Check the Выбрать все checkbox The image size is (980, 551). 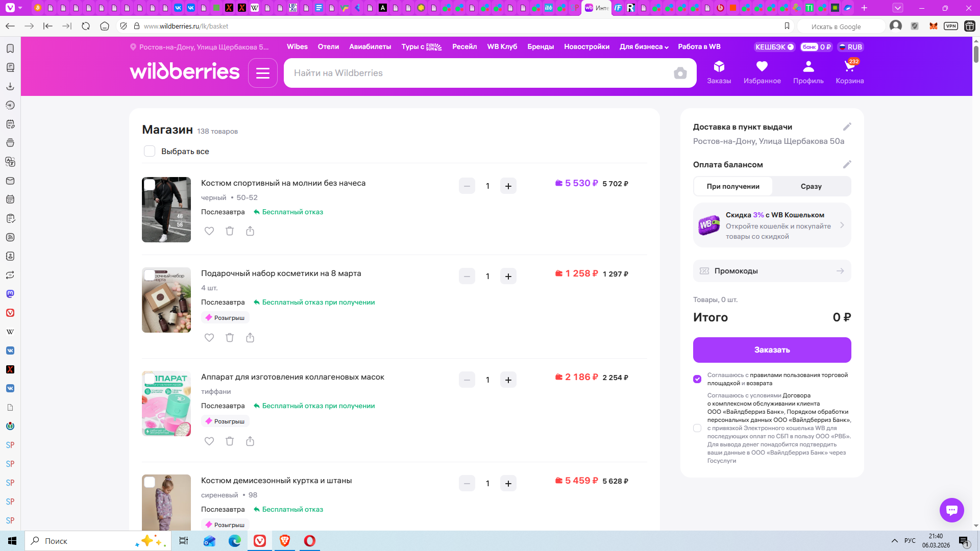click(x=150, y=152)
